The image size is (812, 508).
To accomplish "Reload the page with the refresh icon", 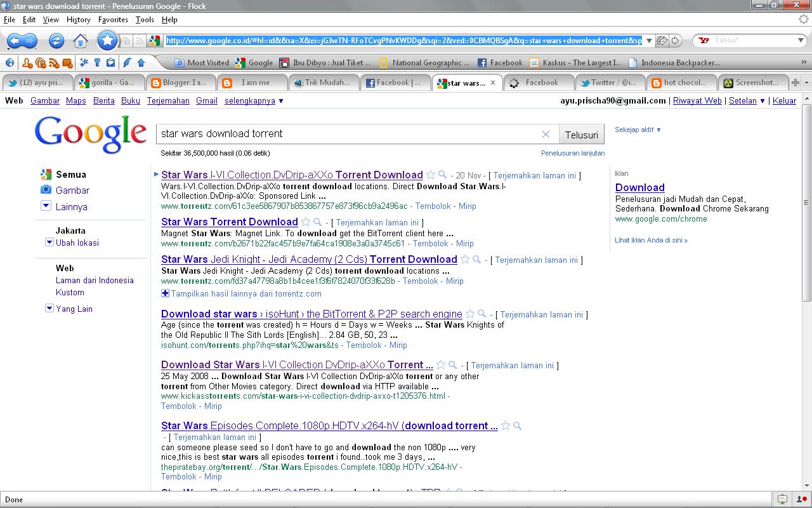I will pyautogui.click(x=56, y=41).
